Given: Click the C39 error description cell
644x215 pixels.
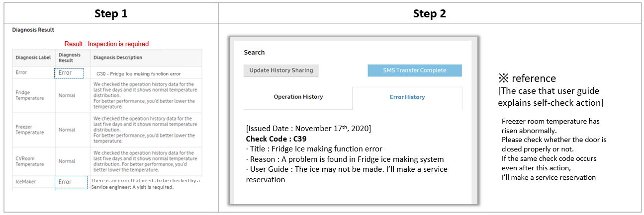Looking at the screenshot, I should 138,73.
